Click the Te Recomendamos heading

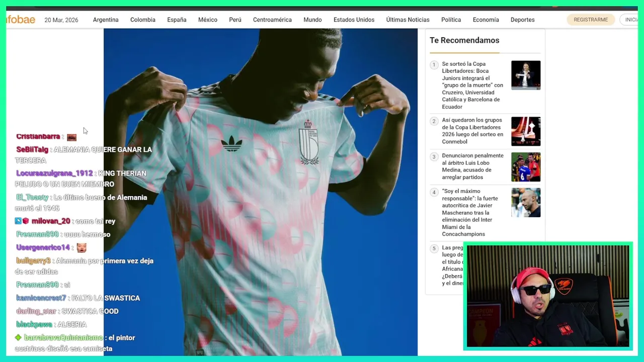(x=464, y=40)
